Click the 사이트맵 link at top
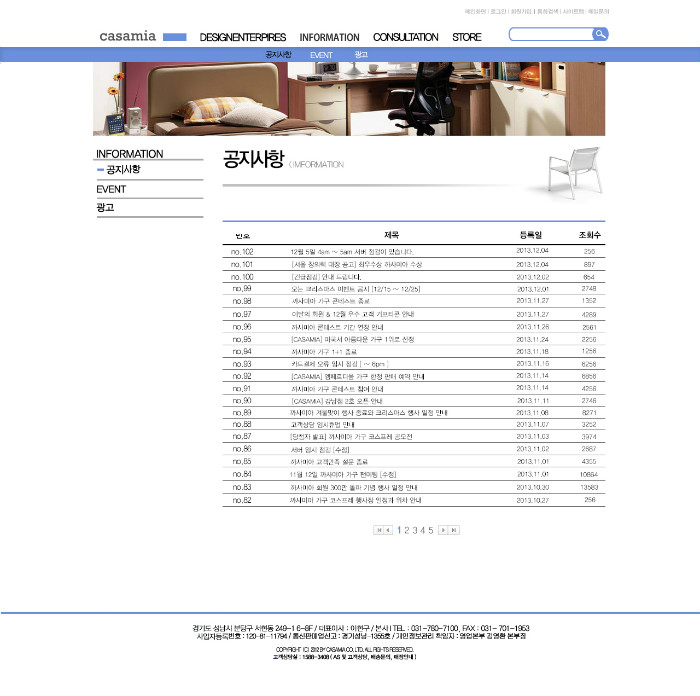Image resolution: width=700 pixels, height=696 pixels. [x=573, y=11]
